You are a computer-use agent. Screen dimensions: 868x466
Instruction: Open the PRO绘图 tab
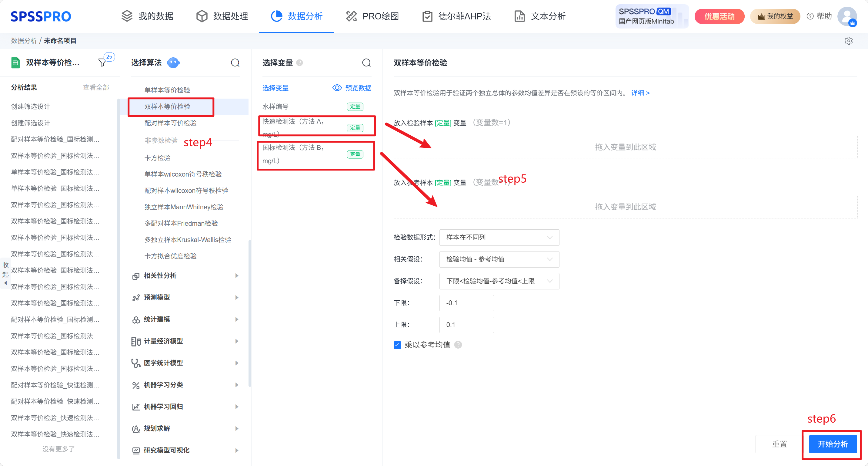[x=372, y=16]
